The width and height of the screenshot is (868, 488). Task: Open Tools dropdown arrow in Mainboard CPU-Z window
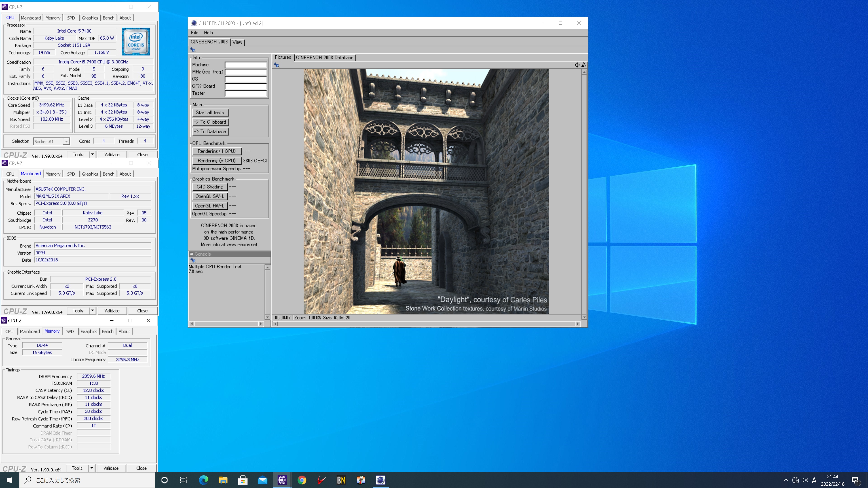pyautogui.click(x=92, y=310)
